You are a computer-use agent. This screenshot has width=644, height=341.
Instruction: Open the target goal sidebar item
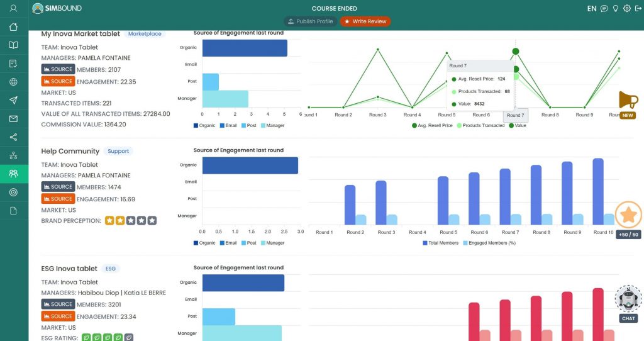(x=13, y=192)
